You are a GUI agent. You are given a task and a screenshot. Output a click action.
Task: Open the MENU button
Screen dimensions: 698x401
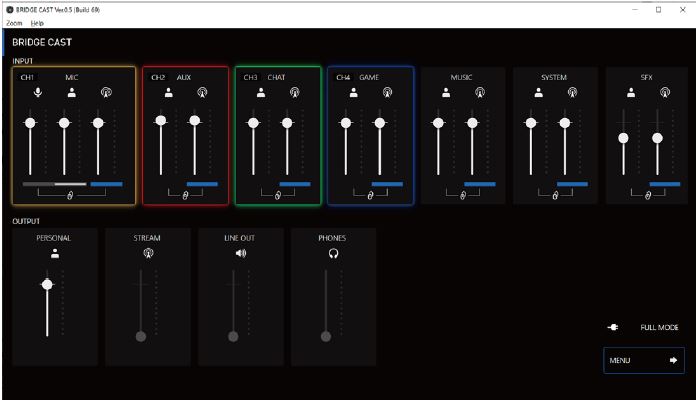pos(644,360)
